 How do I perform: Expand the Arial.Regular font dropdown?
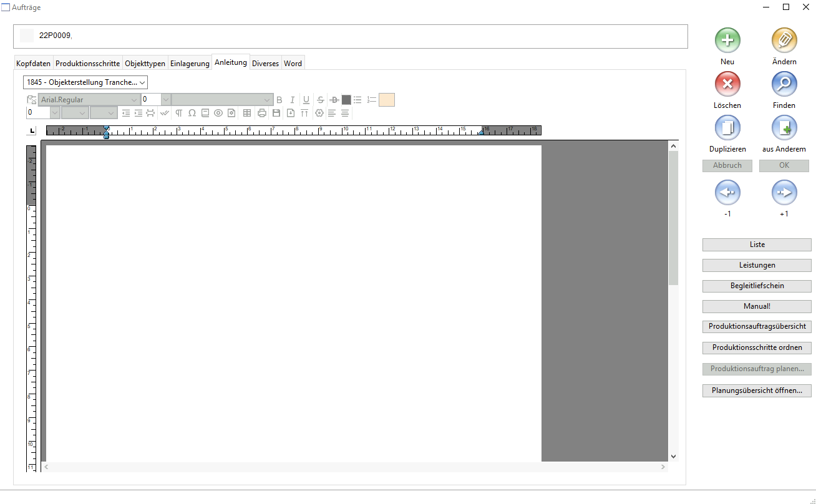[134, 100]
